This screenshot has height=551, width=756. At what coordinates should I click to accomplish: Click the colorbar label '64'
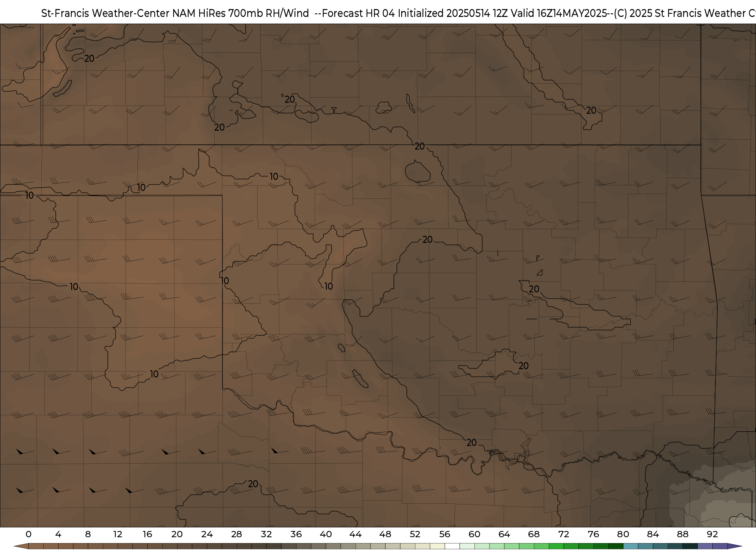coord(504,534)
